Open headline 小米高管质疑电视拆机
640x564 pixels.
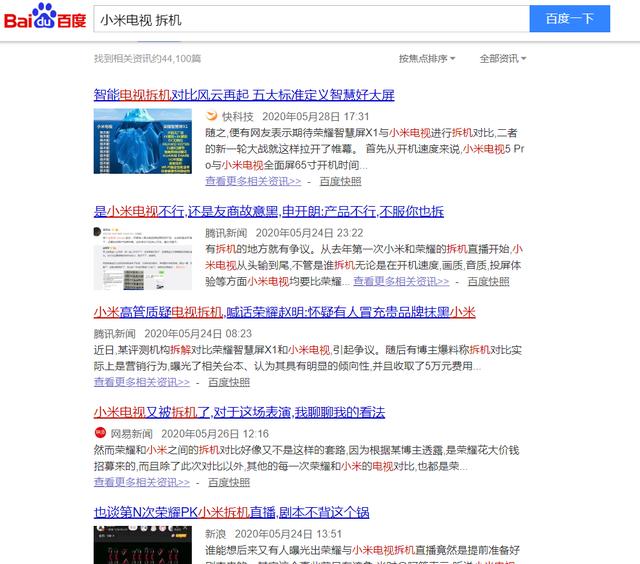[284, 312]
